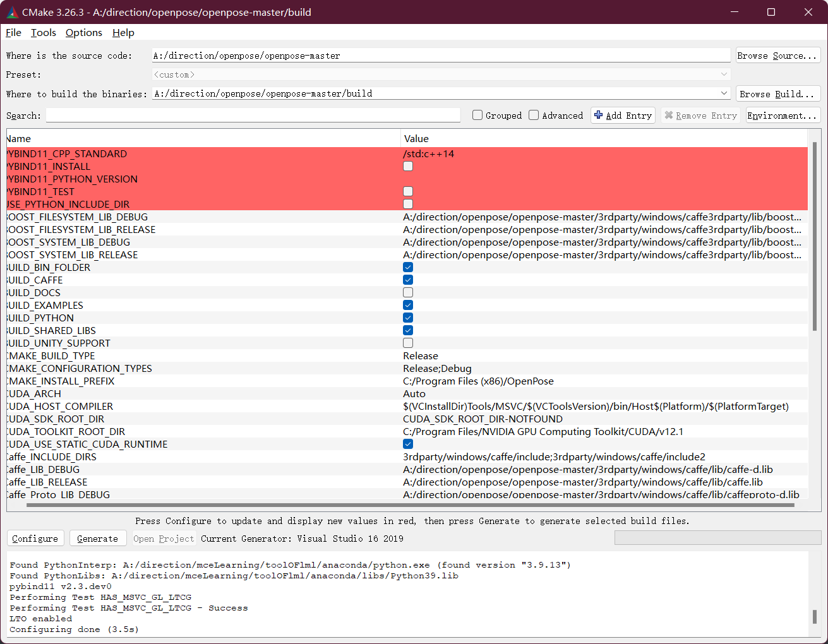This screenshot has width=828, height=644.
Task: Toggle PYBIND11_INSTALL checkbox
Action: (408, 166)
